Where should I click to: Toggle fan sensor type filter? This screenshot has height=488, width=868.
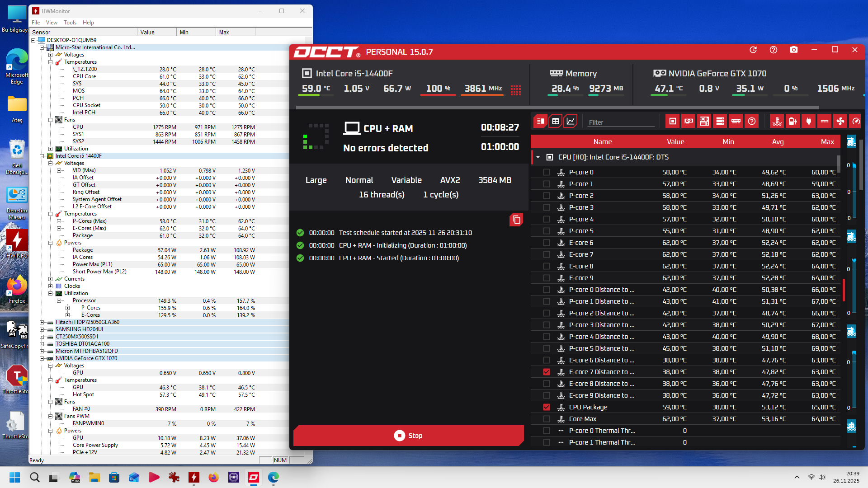[840, 121]
